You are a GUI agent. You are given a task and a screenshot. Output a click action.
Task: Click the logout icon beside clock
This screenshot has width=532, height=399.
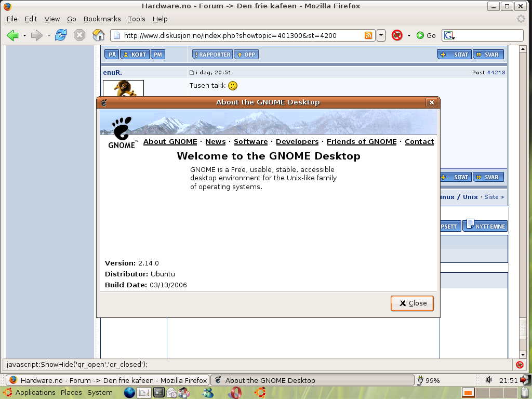(x=525, y=380)
